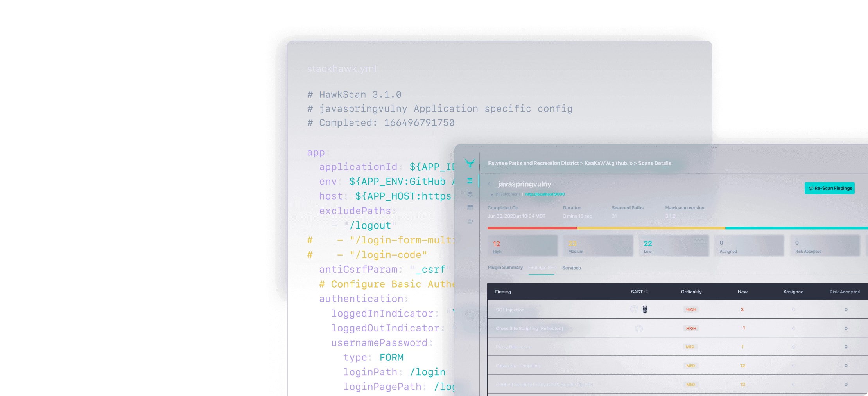Open the http://localhost:9000 link
The image size is (868, 396).
point(545,194)
